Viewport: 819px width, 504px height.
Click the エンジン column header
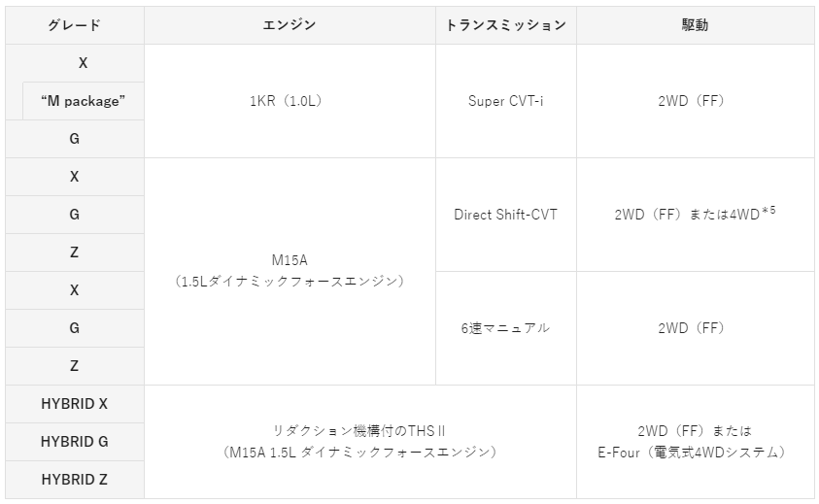pos(290,25)
